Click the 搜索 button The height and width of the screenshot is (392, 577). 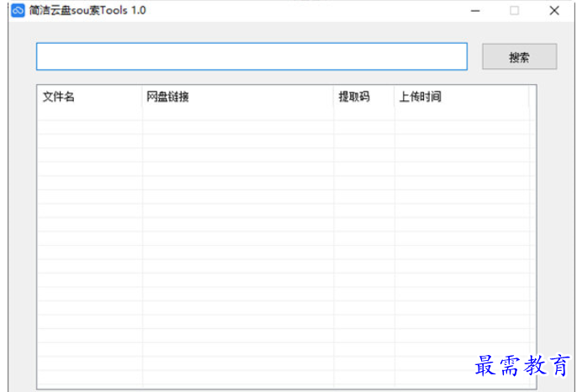coord(520,56)
